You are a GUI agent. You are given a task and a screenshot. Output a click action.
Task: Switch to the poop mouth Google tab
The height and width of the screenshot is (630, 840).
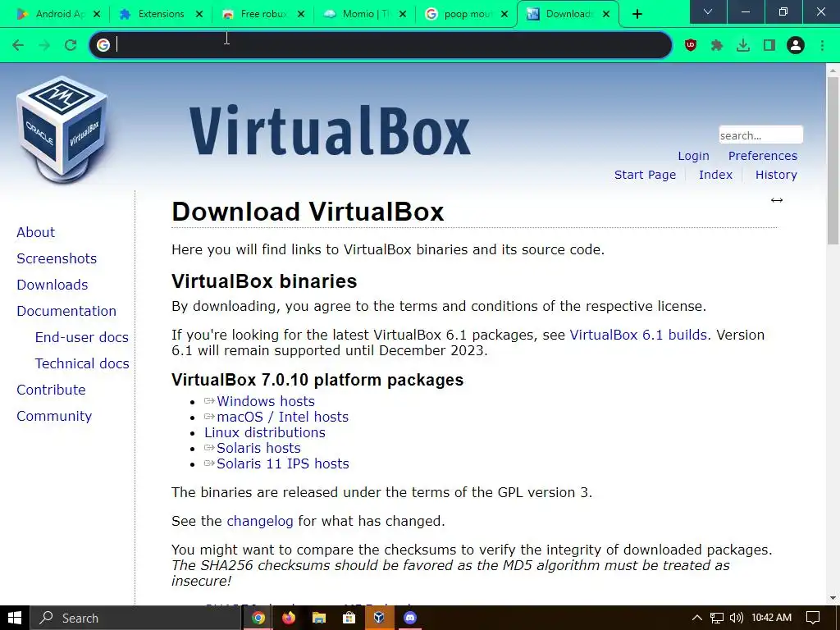click(461, 14)
